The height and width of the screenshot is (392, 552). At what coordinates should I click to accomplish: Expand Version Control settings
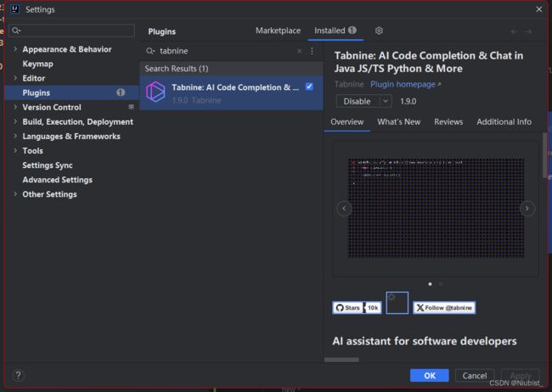pos(15,107)
